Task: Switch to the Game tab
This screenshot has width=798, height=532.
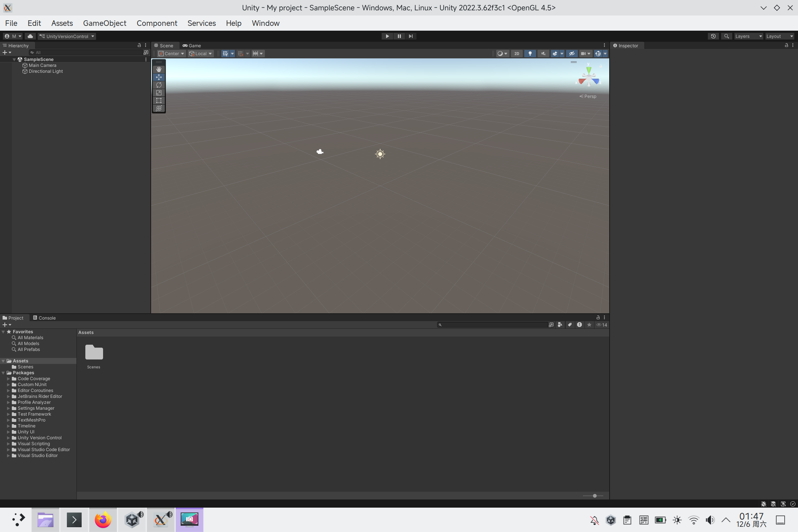Action: point(192,45)
